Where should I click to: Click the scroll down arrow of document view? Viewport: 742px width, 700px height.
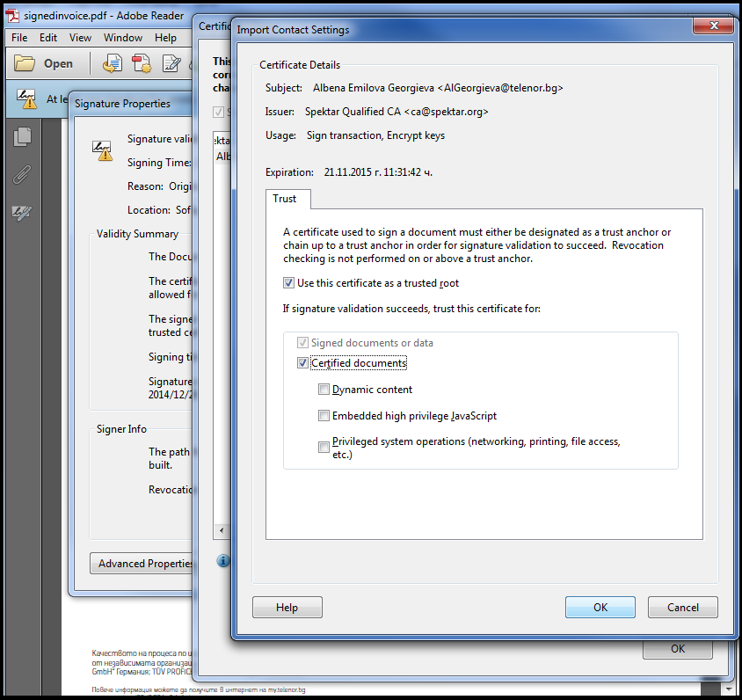coord(729,689)
